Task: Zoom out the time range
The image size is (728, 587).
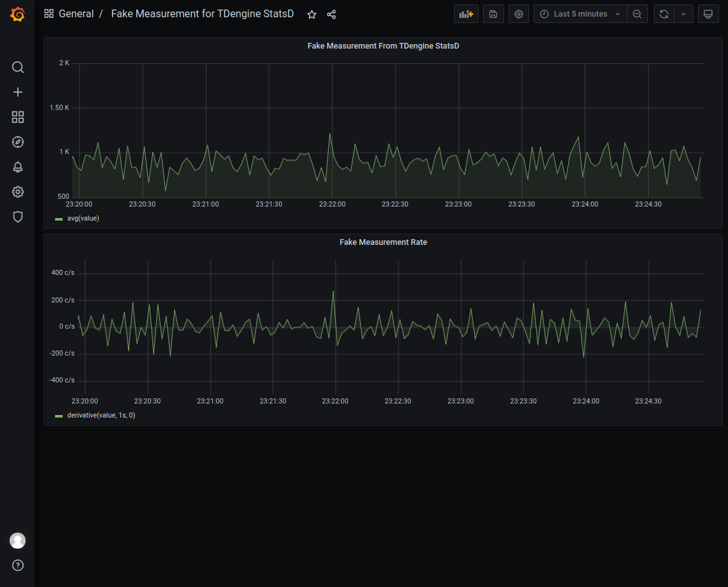Action: pyautogui.click(x=637, y=13)
